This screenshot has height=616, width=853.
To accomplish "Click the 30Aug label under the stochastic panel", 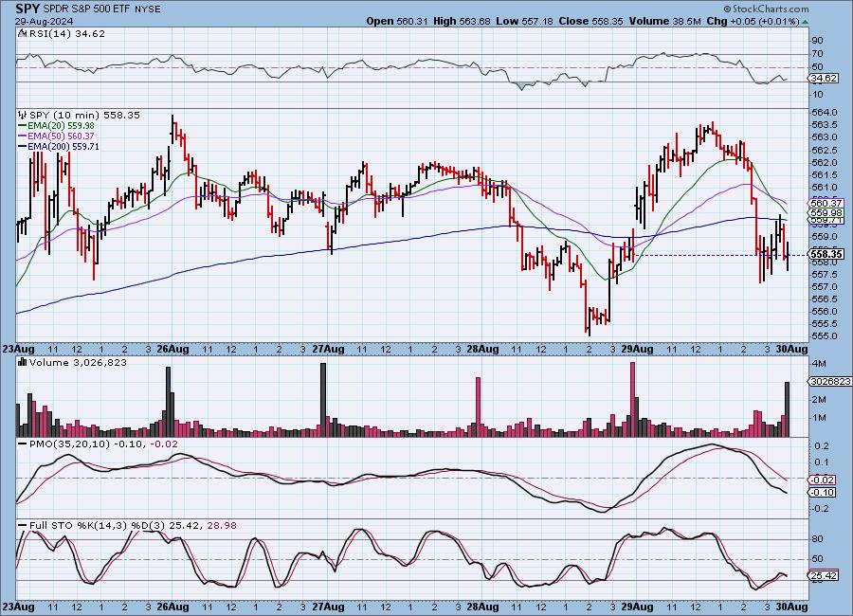I will coord(791,607).
